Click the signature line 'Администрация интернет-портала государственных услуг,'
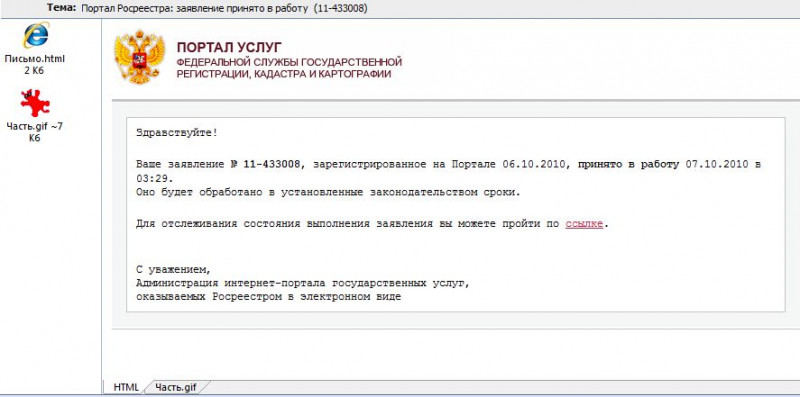 (x=303, y=283)
